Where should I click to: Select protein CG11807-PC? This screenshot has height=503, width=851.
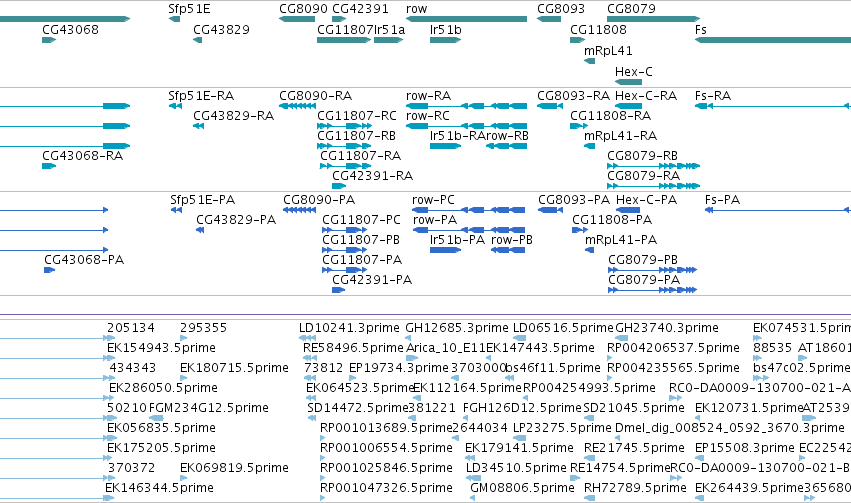361,220
